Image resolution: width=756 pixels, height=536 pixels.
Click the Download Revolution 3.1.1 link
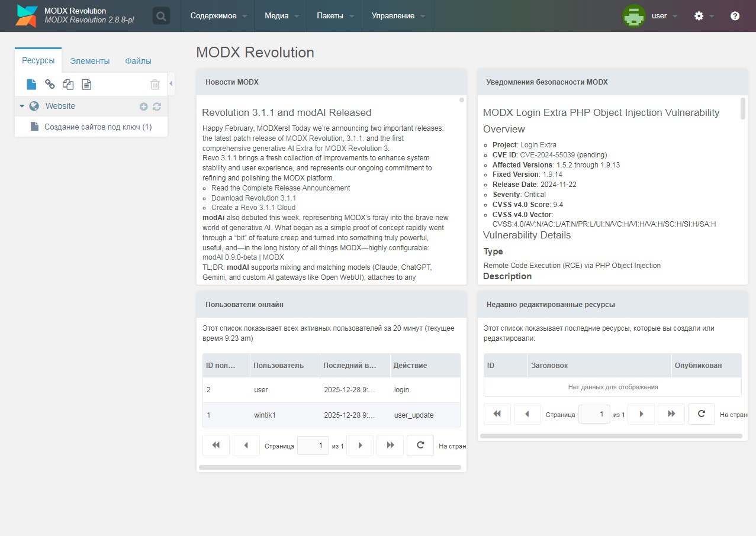coord(253,198)
